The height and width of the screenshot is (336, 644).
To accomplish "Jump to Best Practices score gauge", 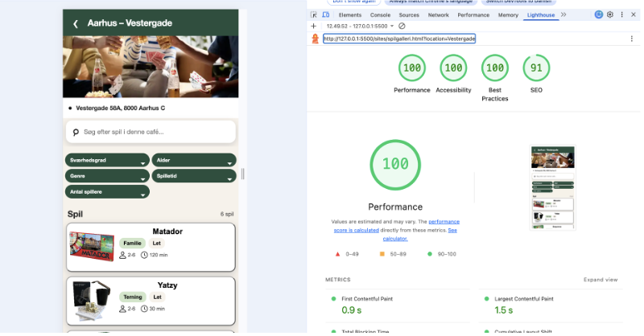I will [x=495, y=68].
